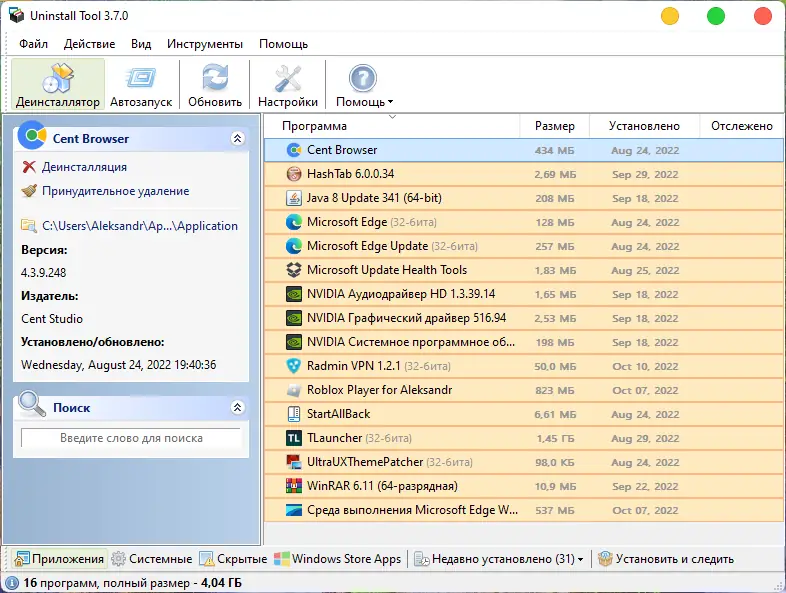The height and width of the screenshot is (593, 786).
Task: Click the '1,45 ГБ' size cell
Action: [555, 439]
